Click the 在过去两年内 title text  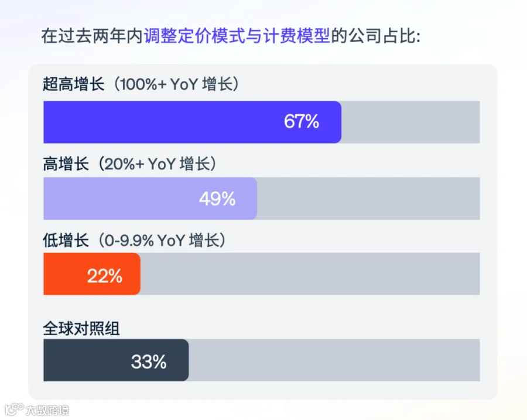(93, 36)
